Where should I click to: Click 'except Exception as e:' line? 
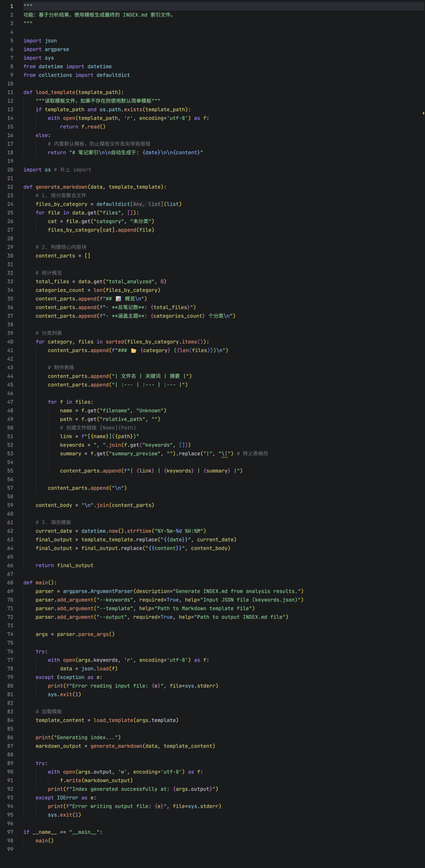pos(69,677)
